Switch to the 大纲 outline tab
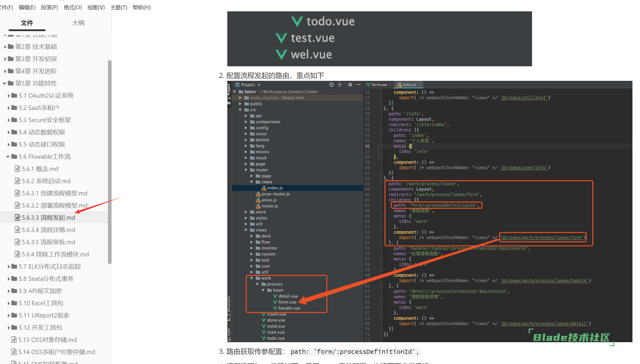This screenshot has width=640, height=364. [78, 23]
